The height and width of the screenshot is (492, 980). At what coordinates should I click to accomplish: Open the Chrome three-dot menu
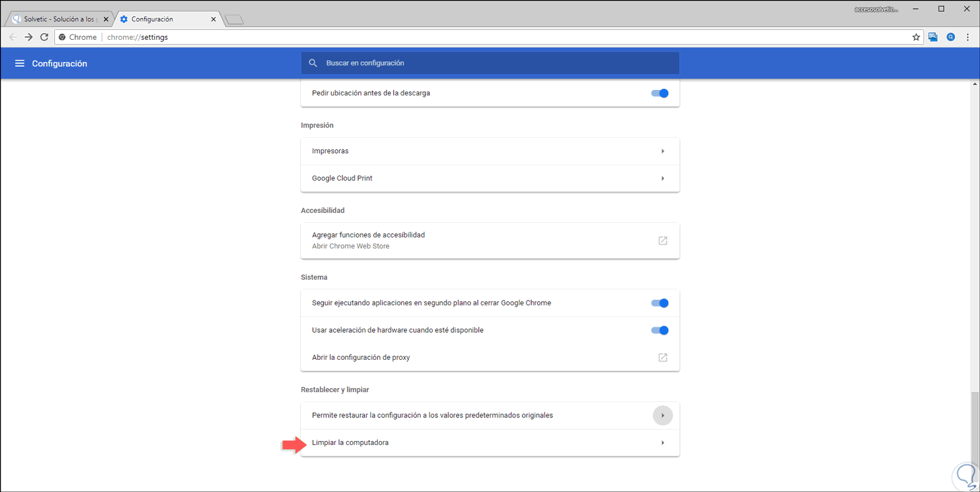tap(968, 37)
